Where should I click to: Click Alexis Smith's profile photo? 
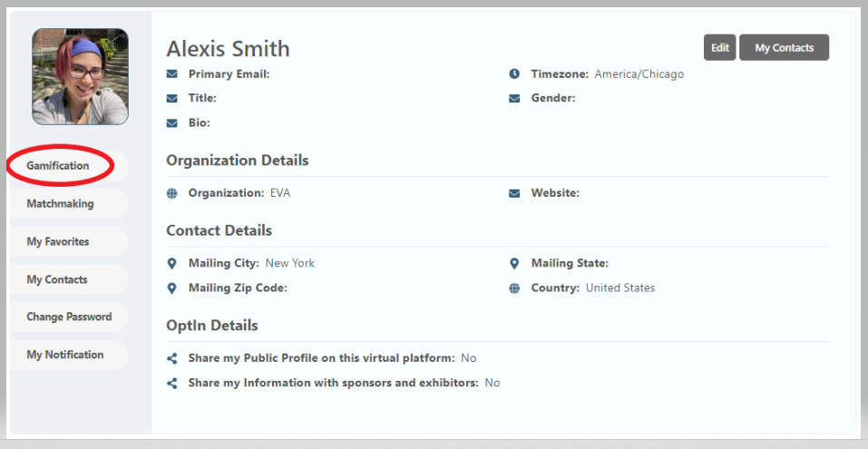tap(80, 77)
